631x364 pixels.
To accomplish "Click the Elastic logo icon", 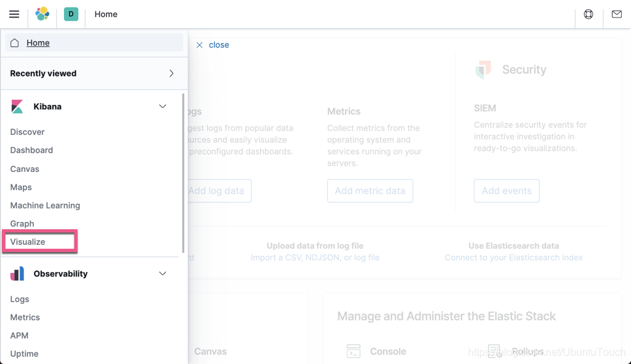I will (42, 14).
